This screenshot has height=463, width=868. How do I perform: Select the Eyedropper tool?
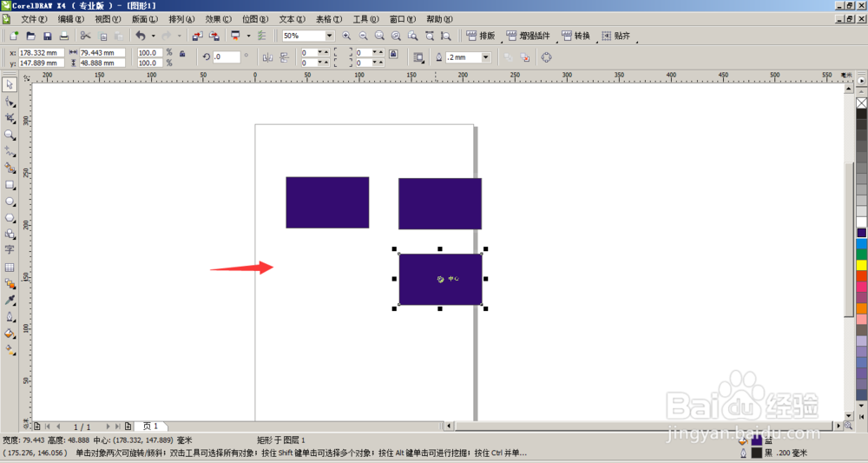tap(10, 301)
